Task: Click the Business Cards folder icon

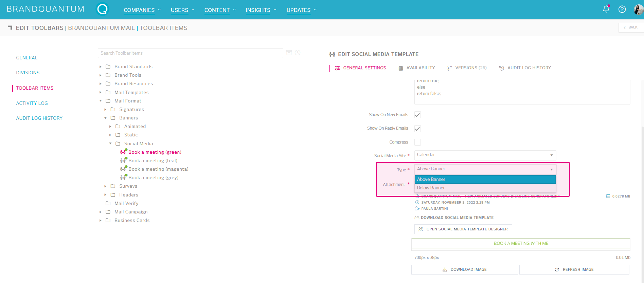Action: 108,220
